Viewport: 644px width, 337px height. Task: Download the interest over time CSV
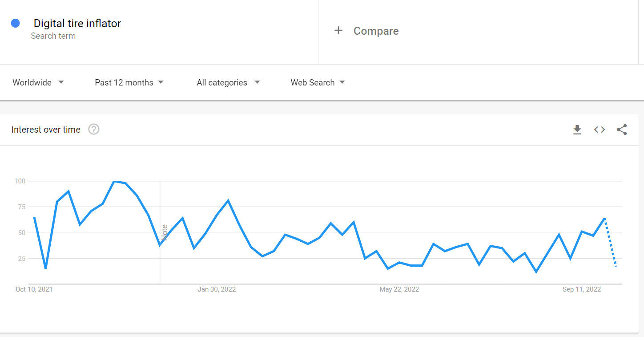[577, 130]
